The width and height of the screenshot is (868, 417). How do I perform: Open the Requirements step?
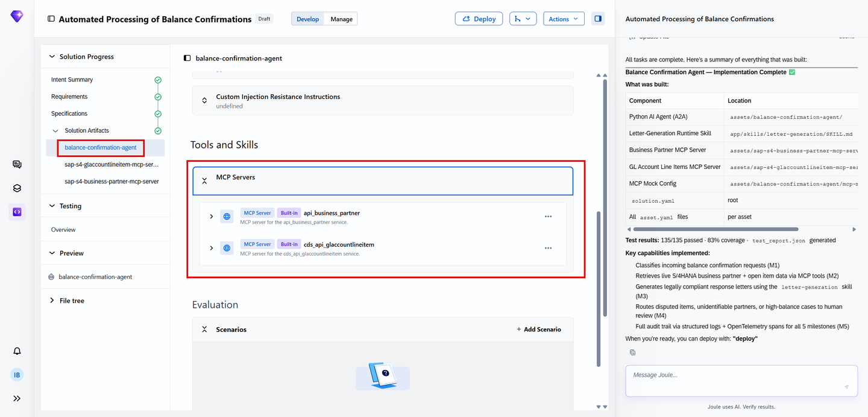pos(69,97)
